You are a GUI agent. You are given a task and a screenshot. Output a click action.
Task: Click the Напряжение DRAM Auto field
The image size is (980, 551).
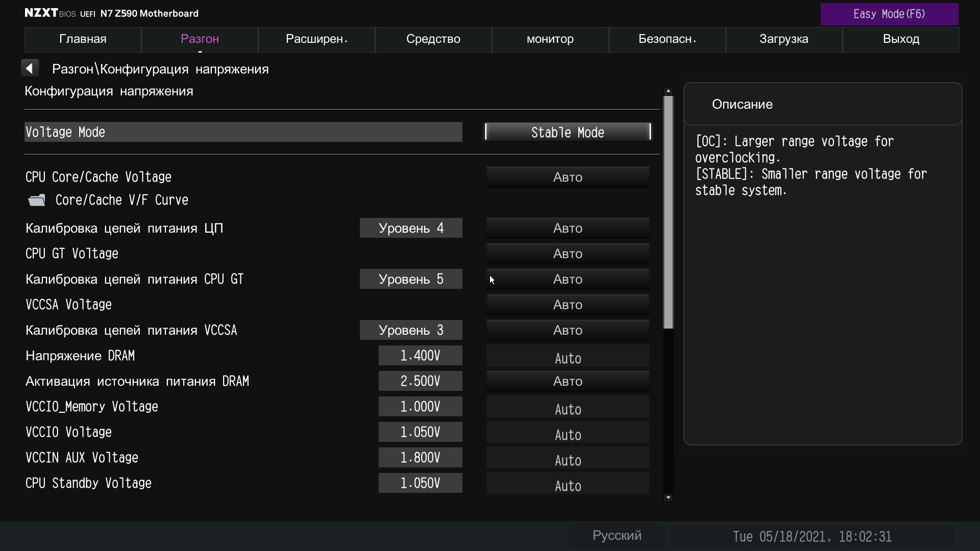click(x=568, y=357)
